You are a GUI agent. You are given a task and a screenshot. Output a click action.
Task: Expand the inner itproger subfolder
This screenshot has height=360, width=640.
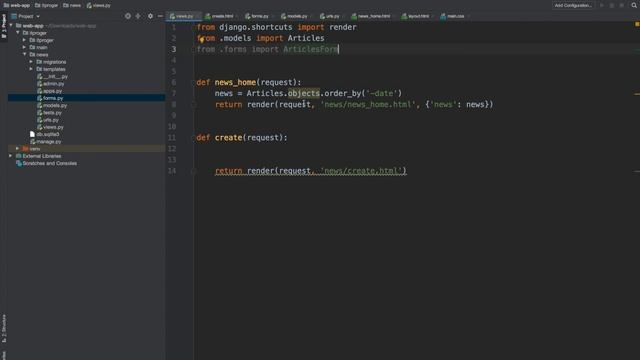pos(24,40)
